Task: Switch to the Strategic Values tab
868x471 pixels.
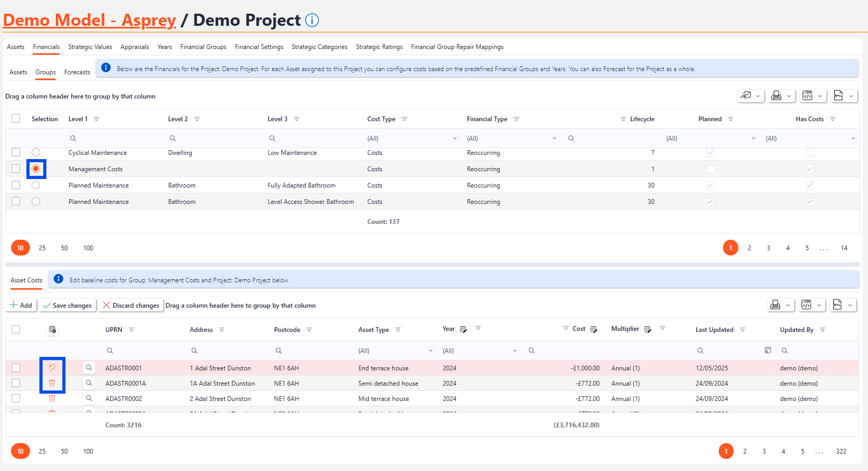Action: (90, 47)
